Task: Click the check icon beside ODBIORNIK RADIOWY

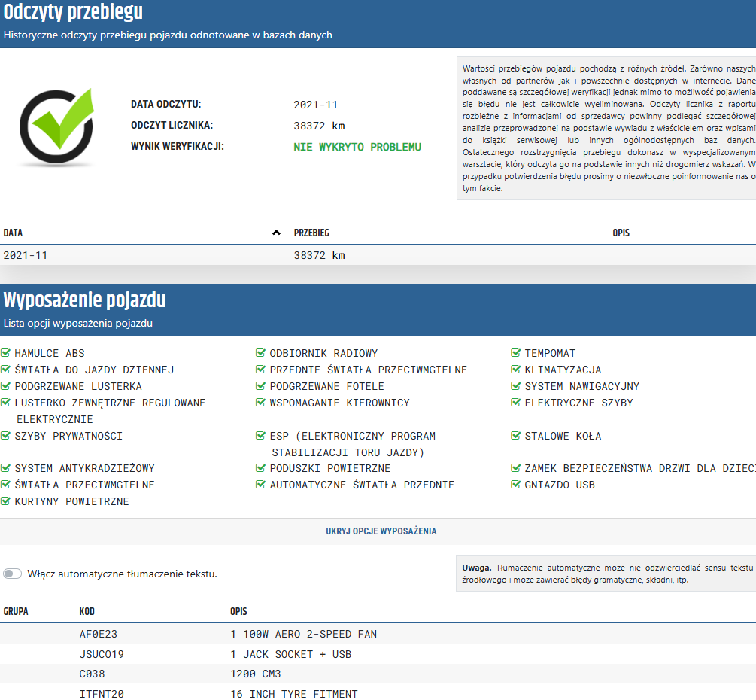Action: 261,353
